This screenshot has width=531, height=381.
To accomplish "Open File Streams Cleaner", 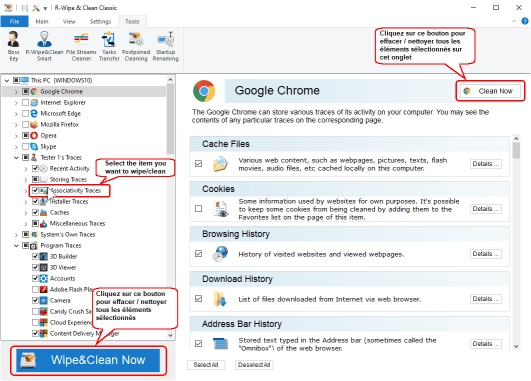I will pyautogui.click(x=81, y=46).
